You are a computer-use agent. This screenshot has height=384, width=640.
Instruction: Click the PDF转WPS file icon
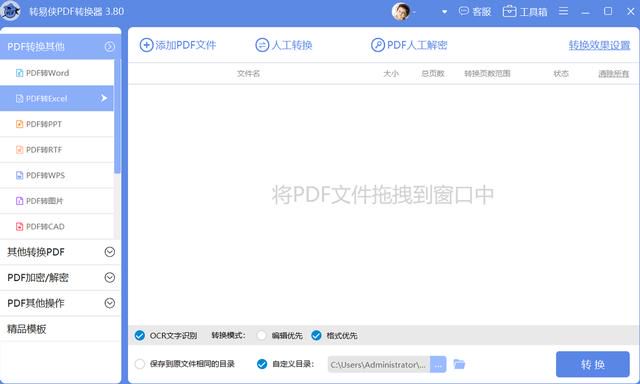pyautogui.click(x=19, y=175)
